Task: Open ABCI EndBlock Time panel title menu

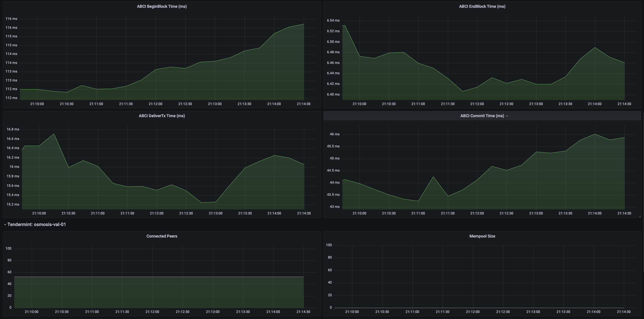Action: 482,6
